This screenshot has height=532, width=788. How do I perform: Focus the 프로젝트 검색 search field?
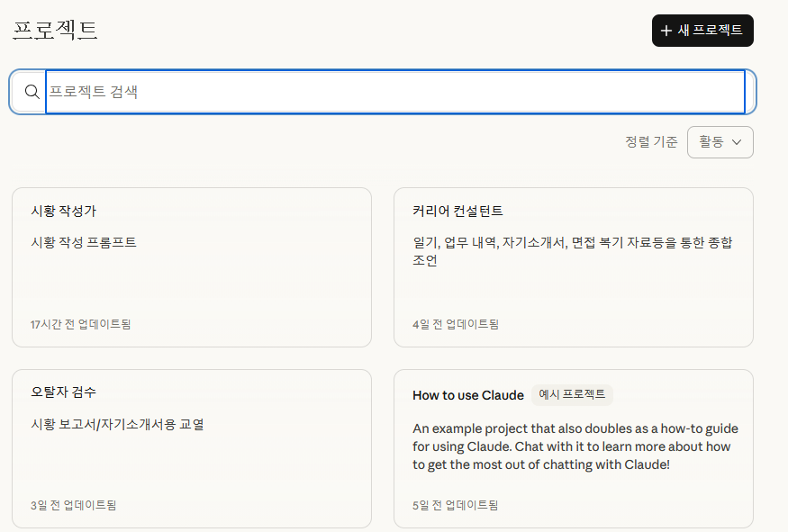click(394, 92)
